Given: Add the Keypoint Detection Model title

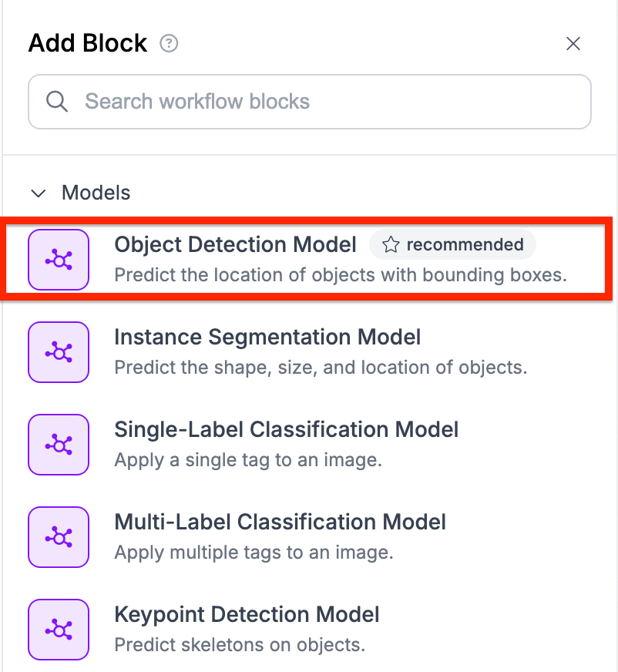Looking at the screenshot, I should (x=247, y=614).
